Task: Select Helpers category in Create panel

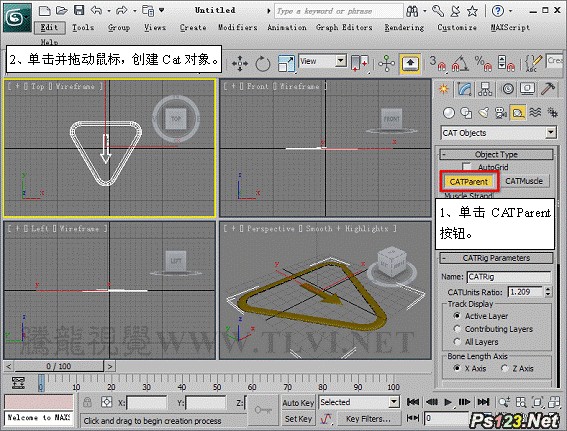Action: point(518,113)
